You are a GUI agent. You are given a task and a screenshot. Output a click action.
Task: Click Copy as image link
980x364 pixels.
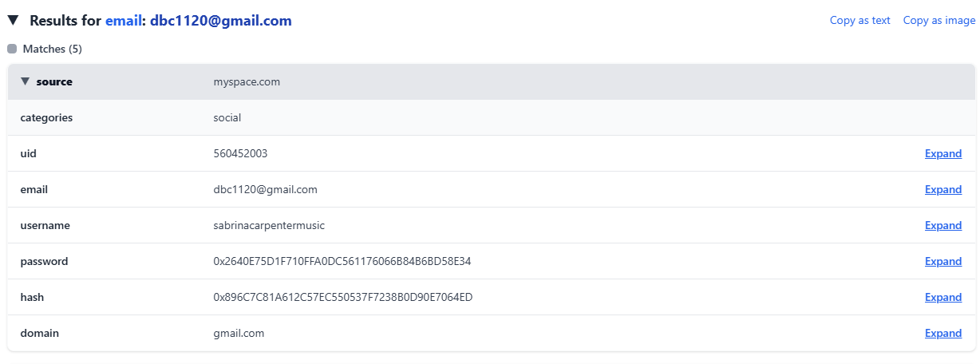tap(939, 21)
